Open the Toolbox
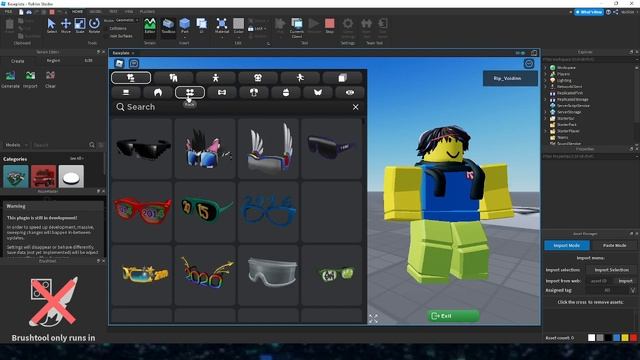 [168, 26]
